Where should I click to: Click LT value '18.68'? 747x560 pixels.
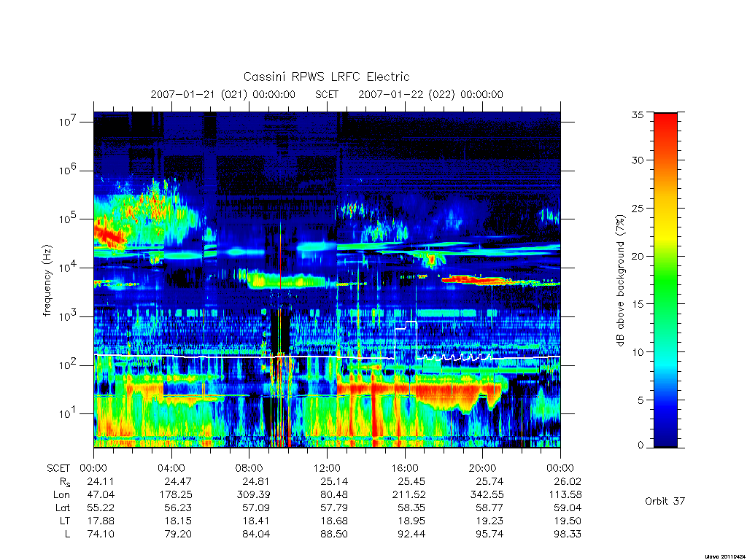pyautogui.click(x=334, y=521)
